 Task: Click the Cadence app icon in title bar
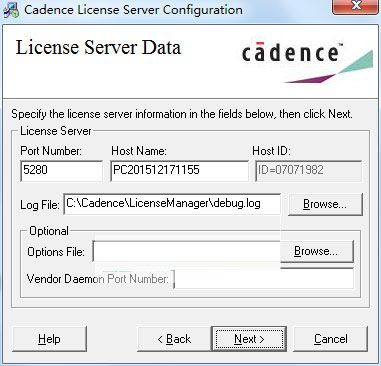click(x=11, y=10)
